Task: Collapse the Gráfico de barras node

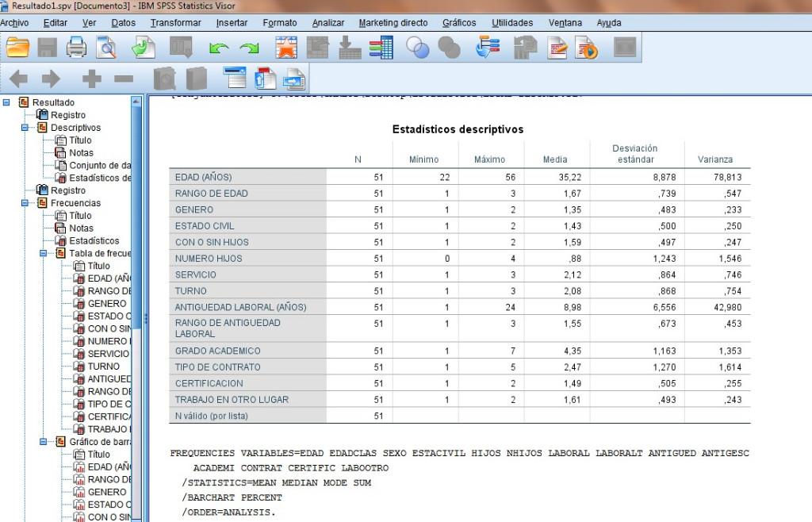Action: click(44, 442)
